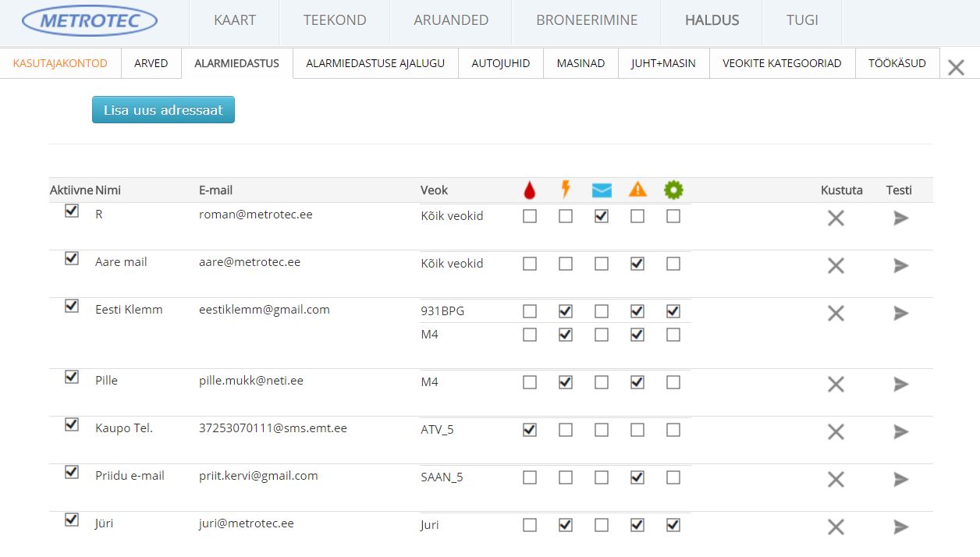Disable the fuel alarm for ATV_5
Screen dimensions: 980x557
pos(530,430)
